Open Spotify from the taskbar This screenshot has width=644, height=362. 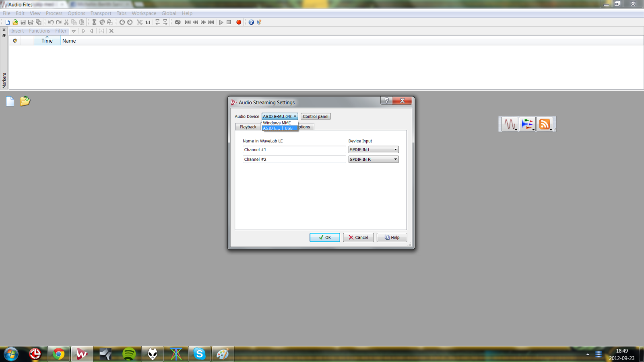[x=129, y=354]
